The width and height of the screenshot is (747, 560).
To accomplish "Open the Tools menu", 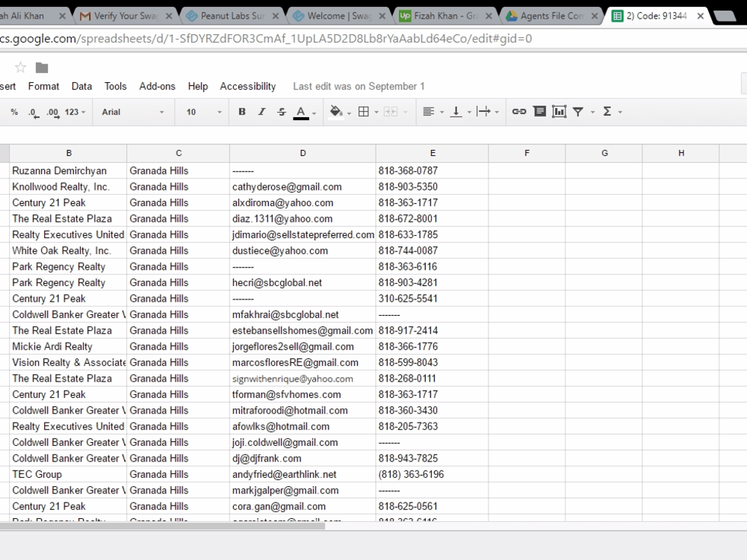I will (115, 86).
